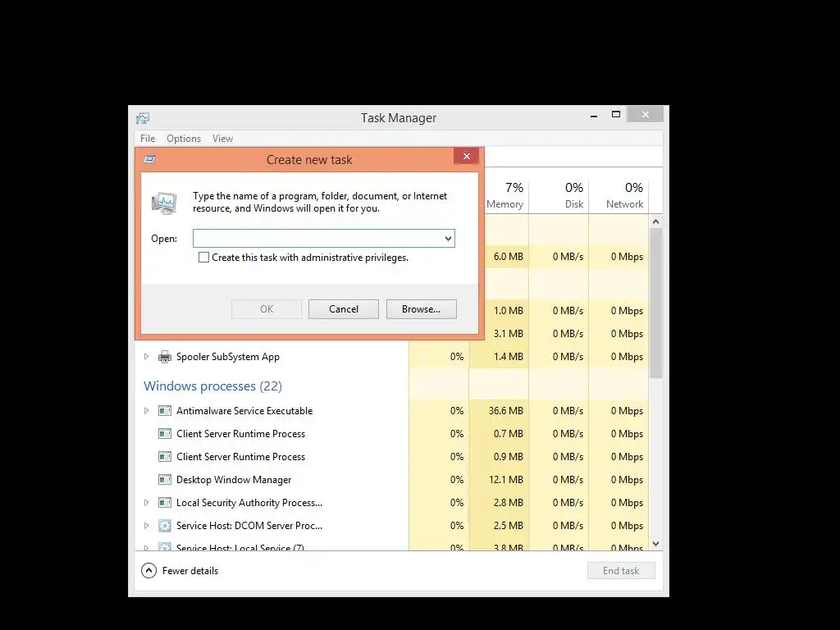
Task: Open the Open field dropdown arrow
Action: (448, 239)
